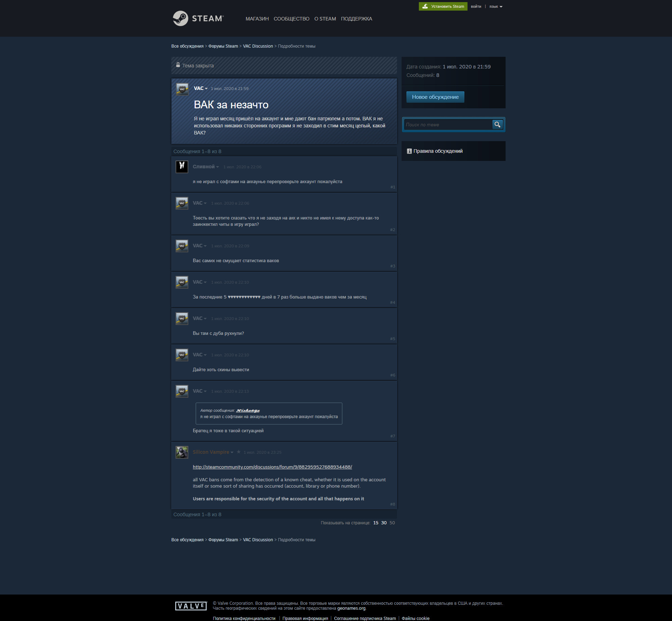The width and height of the screenshot is (672, 621).
Task: Click the войти login link
Action: click(x=476, y=6)
